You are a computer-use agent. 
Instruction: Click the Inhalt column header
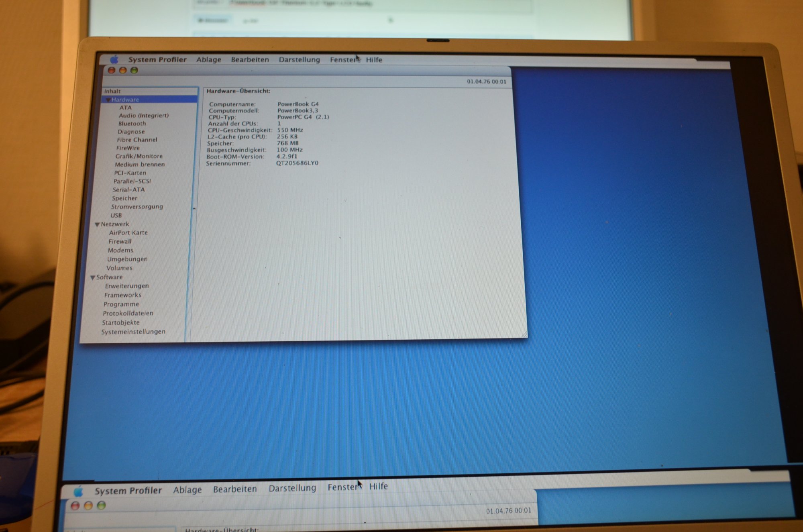[150, 91]
